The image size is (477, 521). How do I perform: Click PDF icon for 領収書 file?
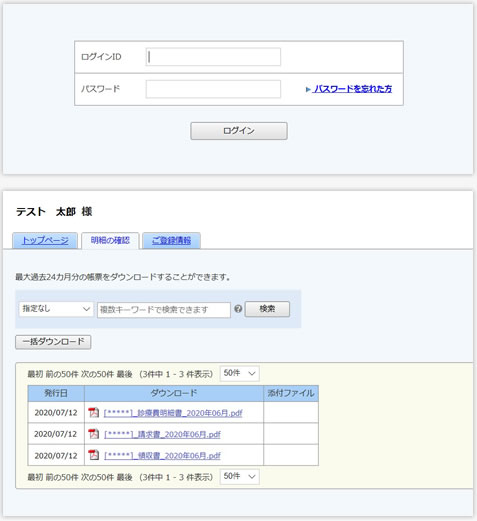(94, 455)
